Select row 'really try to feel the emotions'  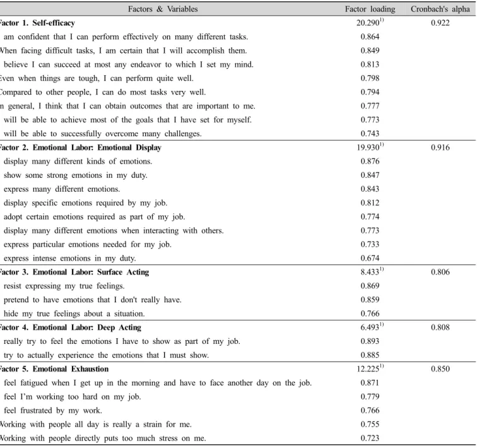point(120,341)
